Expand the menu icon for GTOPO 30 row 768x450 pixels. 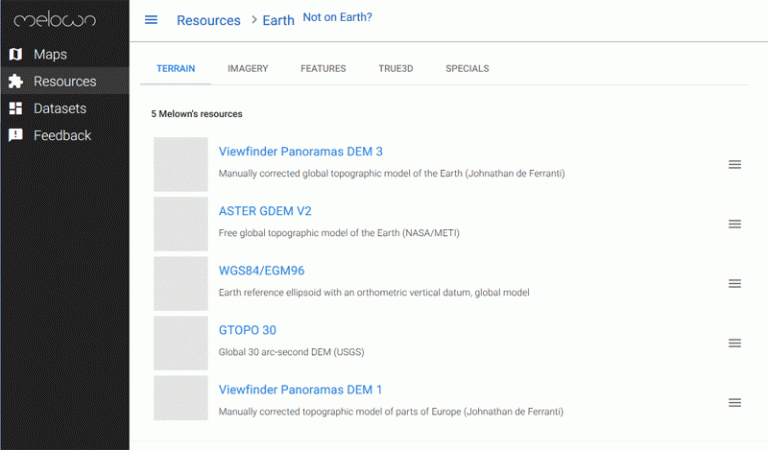[x=734, y=343]
